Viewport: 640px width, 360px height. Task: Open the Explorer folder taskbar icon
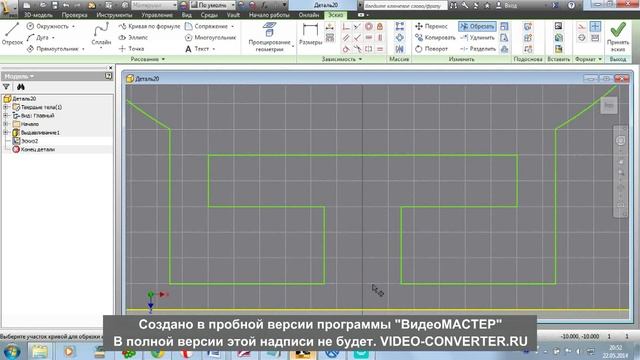tap(40, 351)
